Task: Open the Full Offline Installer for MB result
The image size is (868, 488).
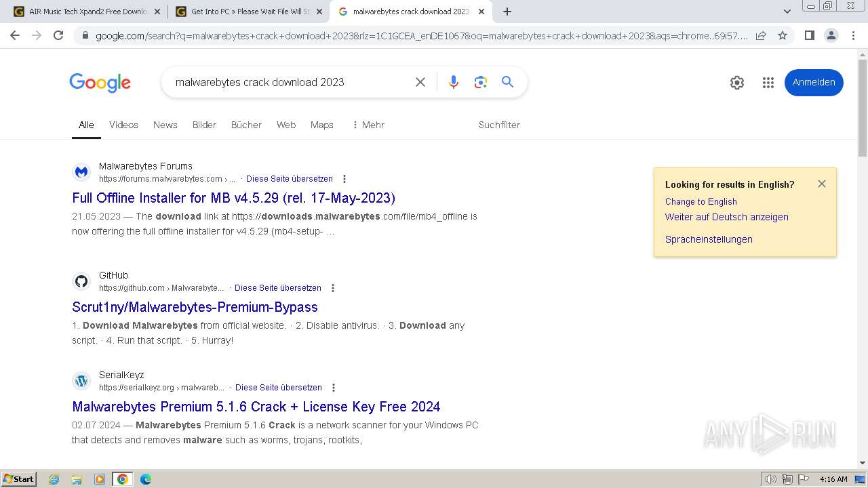Action: (x=233, y=198)
